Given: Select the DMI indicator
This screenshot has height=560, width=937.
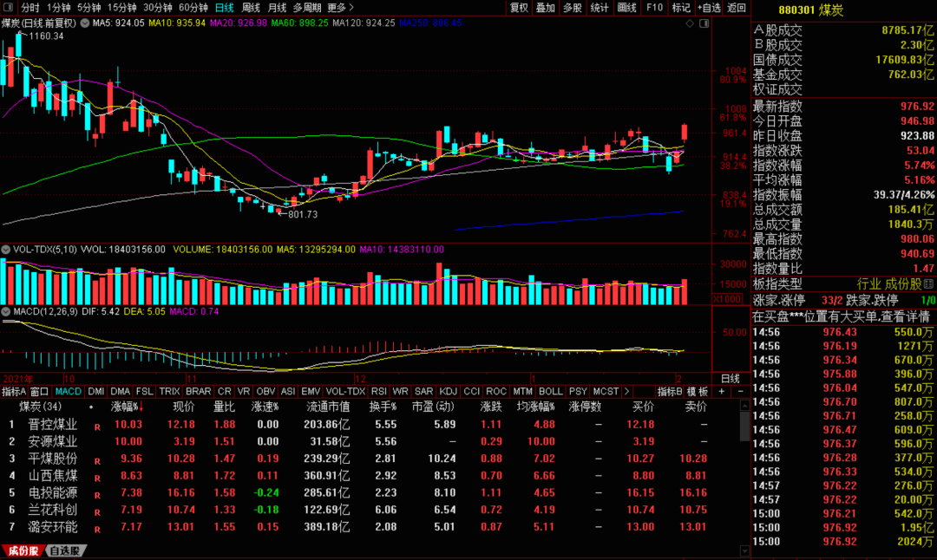Looking at the screenshot, I should tap(95, 392).
